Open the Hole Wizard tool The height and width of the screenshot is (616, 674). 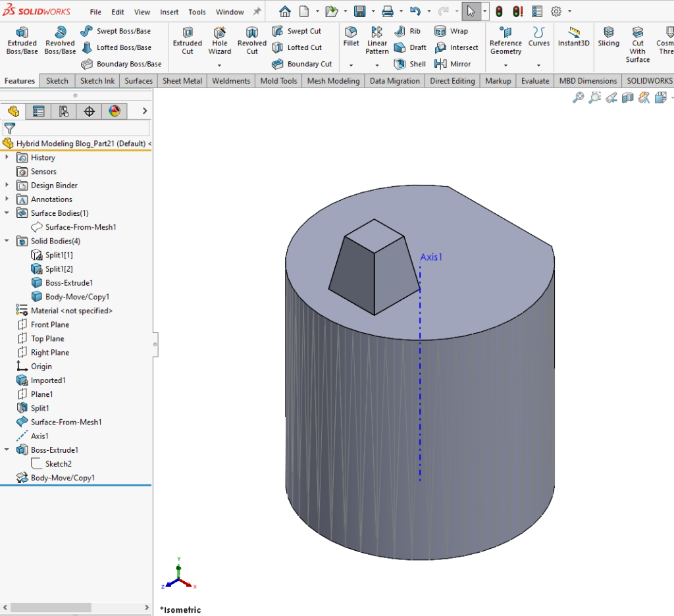[219, 41]
